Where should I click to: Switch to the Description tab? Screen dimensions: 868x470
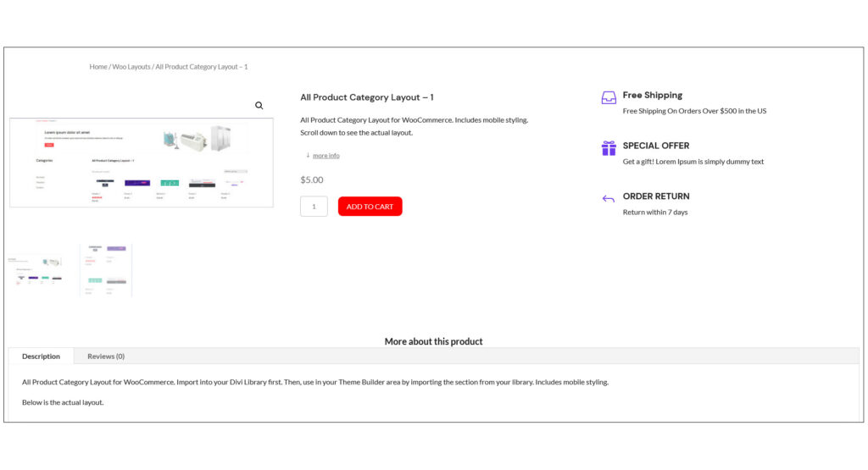pyautogui.click(x=41, y=356)
